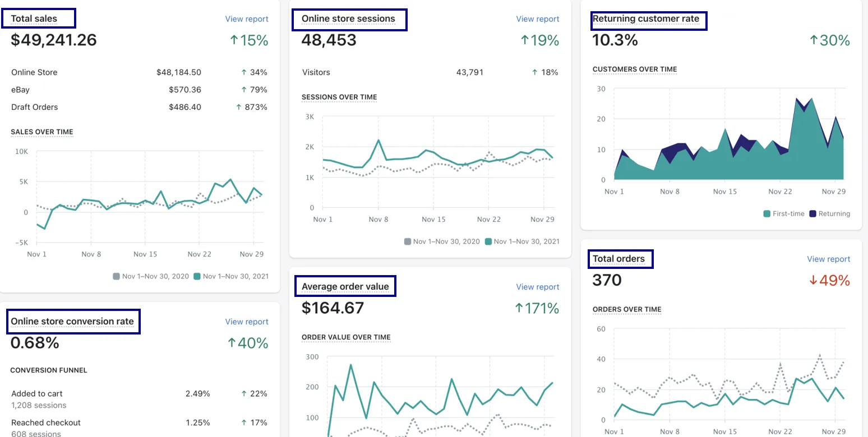Open View report for Online store sessions
Viewport: 868px width, 437px height.
(x=538, y=19)
